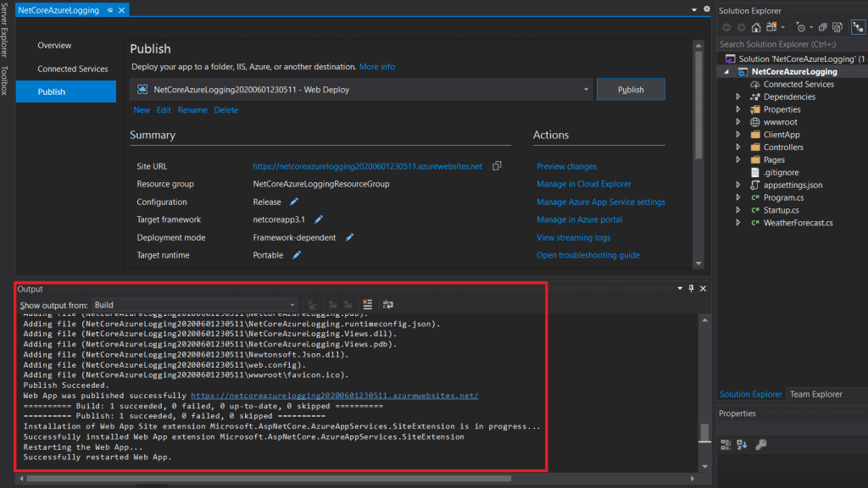This screenshot has height=488, width=868.
Task: Open the 'Show output from' dropdown
Action: (x=194, y=305)
